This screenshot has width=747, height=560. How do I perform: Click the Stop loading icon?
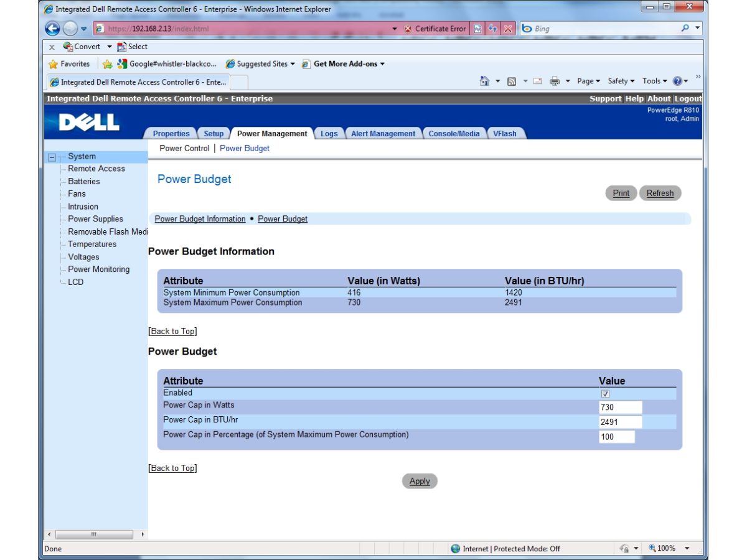pyautogui.click(x=507, y=29)
